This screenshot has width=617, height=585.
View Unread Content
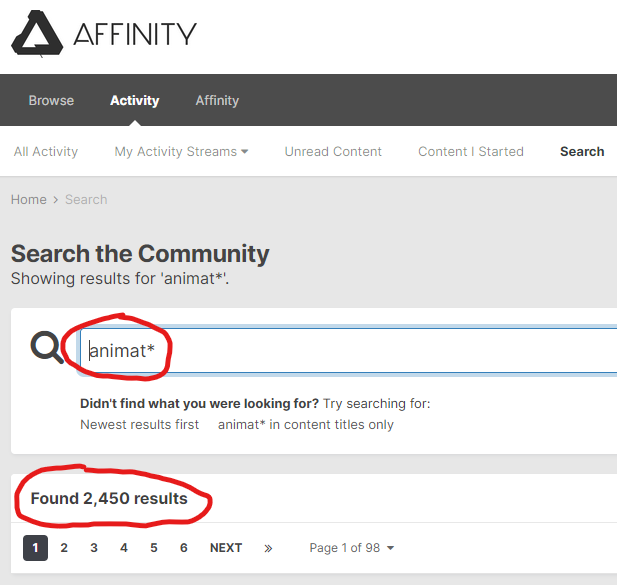point(333,151)
